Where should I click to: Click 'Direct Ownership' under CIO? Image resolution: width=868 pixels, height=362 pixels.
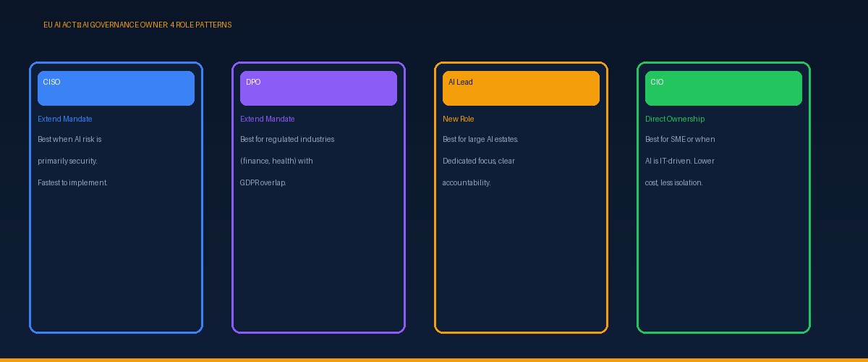[675, 119]
